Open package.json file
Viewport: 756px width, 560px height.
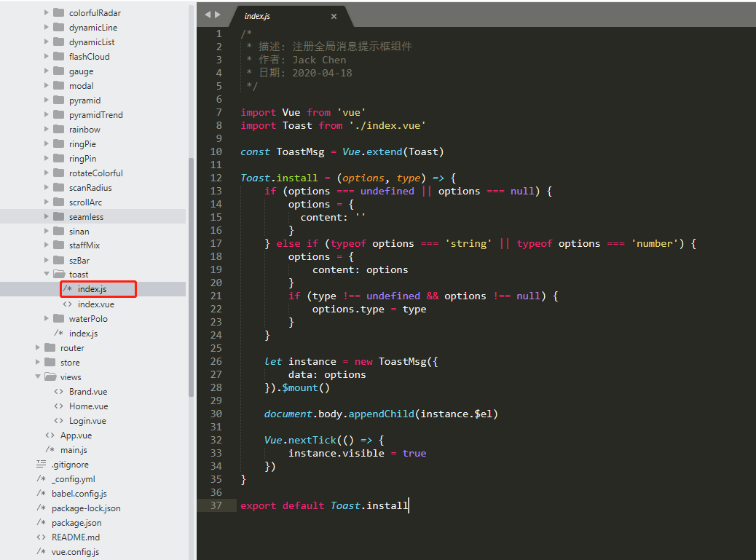pyautogui.click(x=76, y=522)
